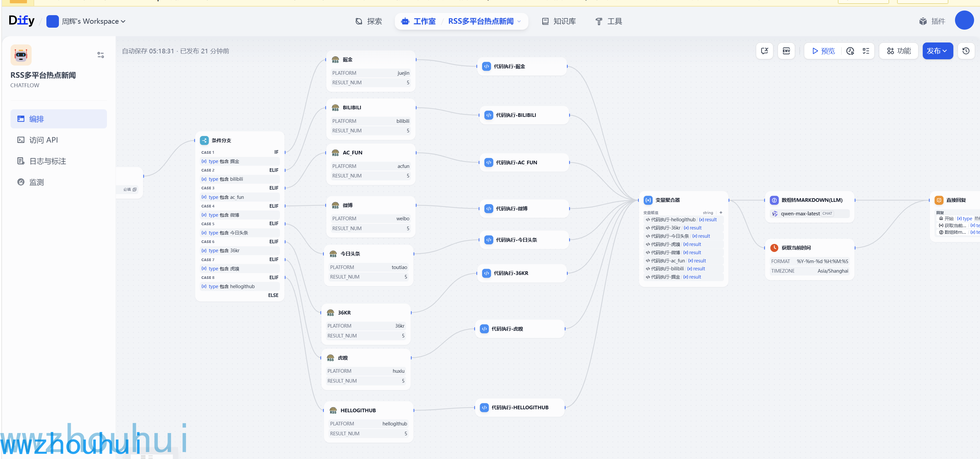
Task: Open the run history clock icon
Action: [x=850, y=51]
